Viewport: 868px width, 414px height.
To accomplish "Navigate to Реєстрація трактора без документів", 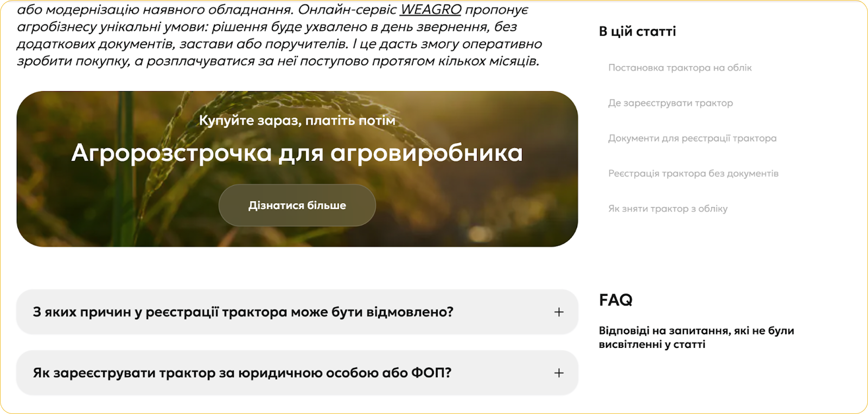I will click(x=693, y=173).
